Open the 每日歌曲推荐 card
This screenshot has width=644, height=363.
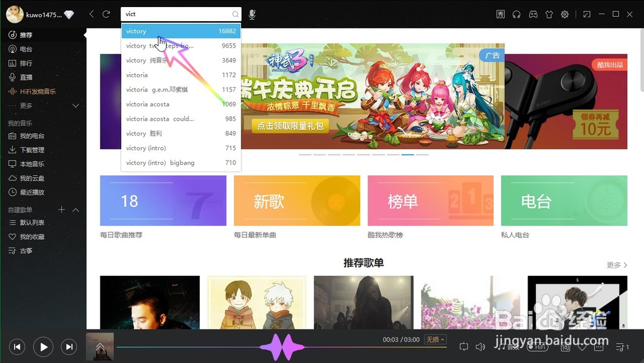coord(163,201)
